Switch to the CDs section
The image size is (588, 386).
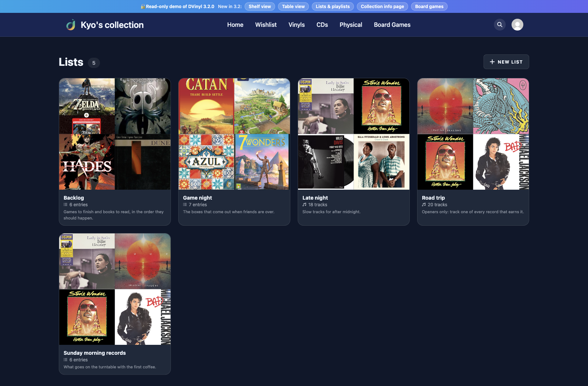point(322,25)
